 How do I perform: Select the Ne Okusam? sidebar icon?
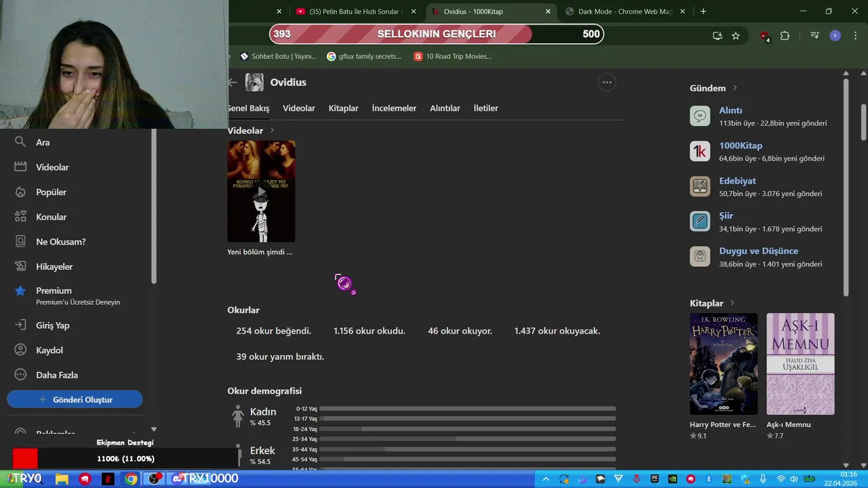20,241
